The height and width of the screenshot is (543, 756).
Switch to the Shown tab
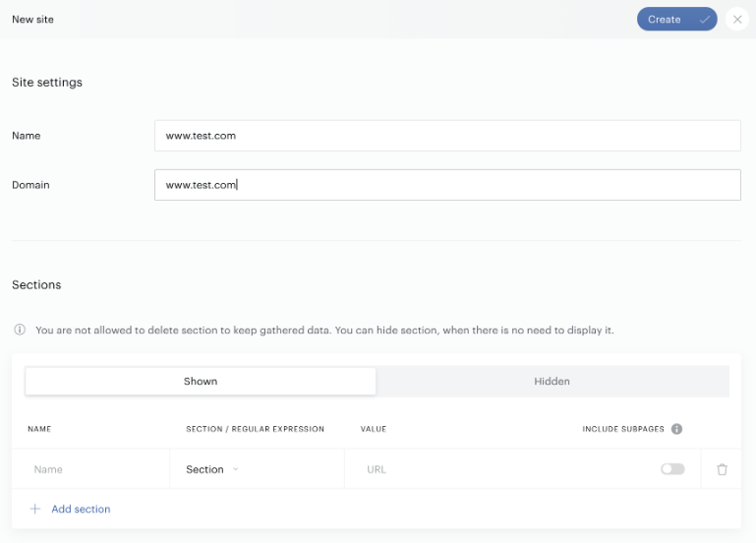[x=201, y=381]
